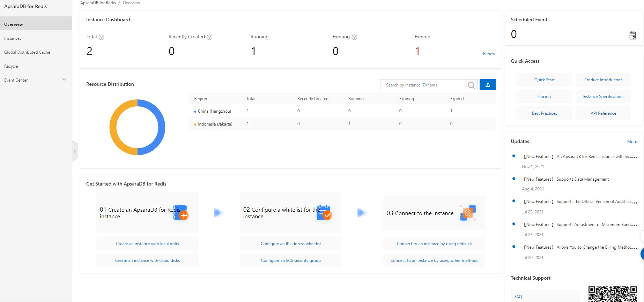The height and width of the screenshot is (302, 644).
Task: Click the Total help question-mark icon
Action: [101, 37]
